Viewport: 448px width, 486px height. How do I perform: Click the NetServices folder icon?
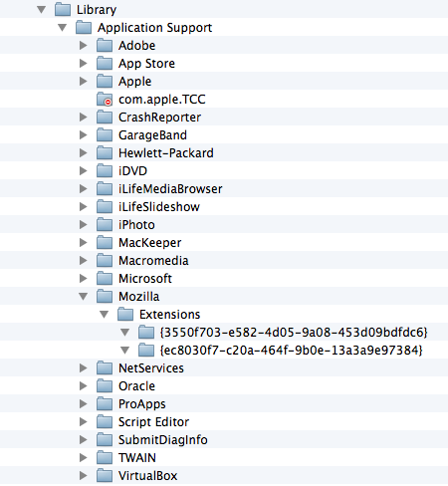105,367
